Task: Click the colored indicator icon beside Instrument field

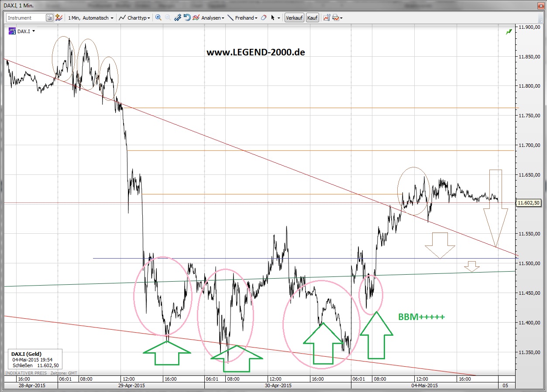Action: pos(58,17)
